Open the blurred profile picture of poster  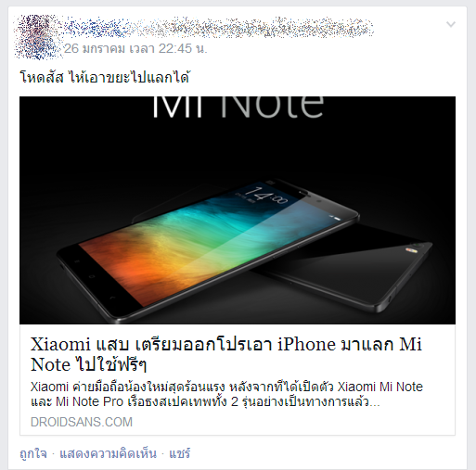[x=37, y=37]
